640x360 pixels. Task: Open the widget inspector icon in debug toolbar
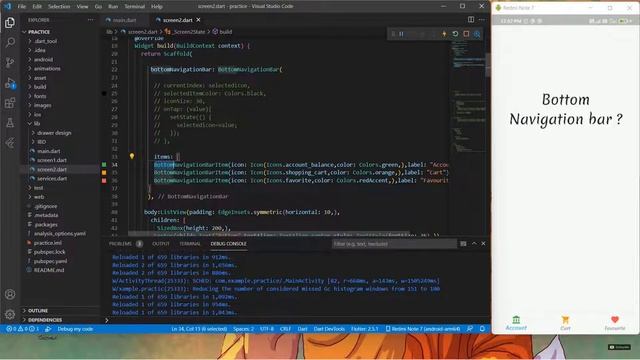click(x=477, y=34)
